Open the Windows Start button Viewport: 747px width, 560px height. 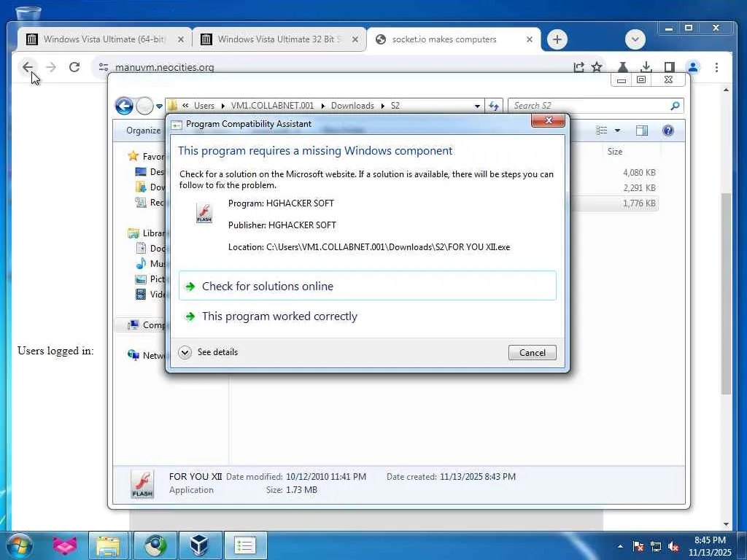point(20,545)
